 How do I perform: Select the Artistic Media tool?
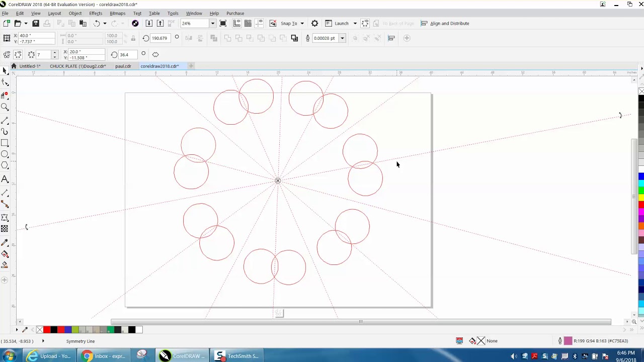[5, 132]
